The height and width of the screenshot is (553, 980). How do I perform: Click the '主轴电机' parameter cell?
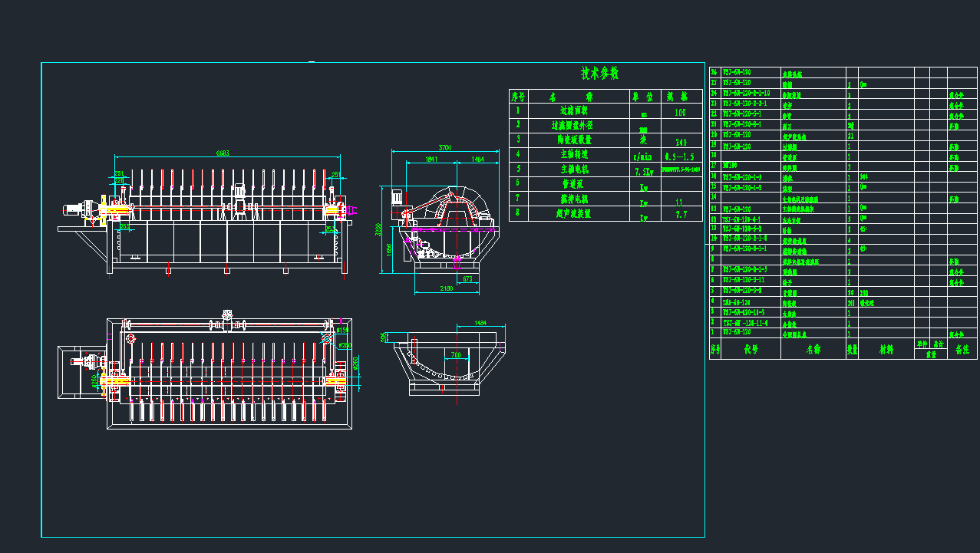[578, 169]
